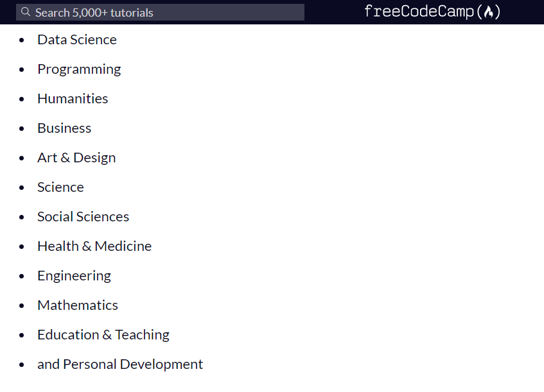Click the Mathematics subject text
The height and width of the screenshot is (392, 544).
[x=78, y=305]
